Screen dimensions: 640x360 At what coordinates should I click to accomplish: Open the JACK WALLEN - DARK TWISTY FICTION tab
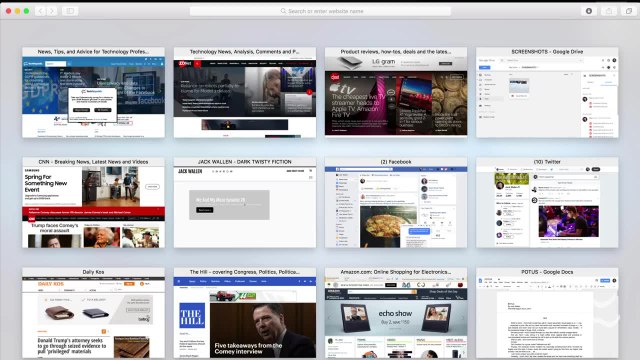click(x=245, y=202)
